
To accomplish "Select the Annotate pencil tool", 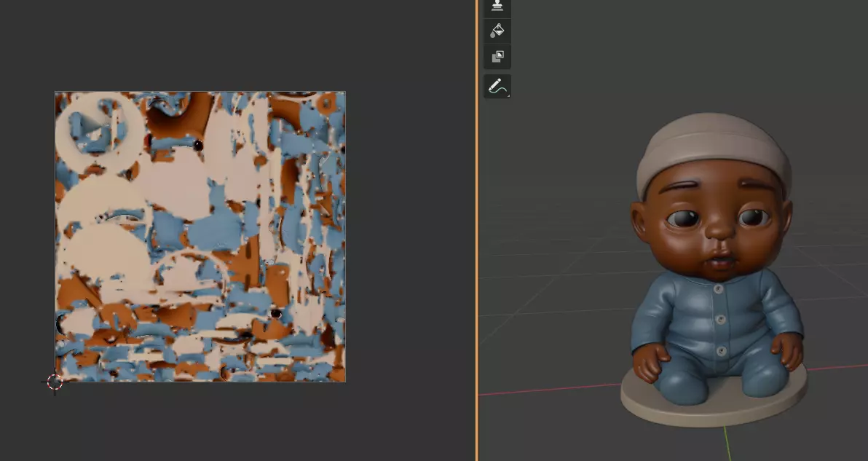I will 497,87.
